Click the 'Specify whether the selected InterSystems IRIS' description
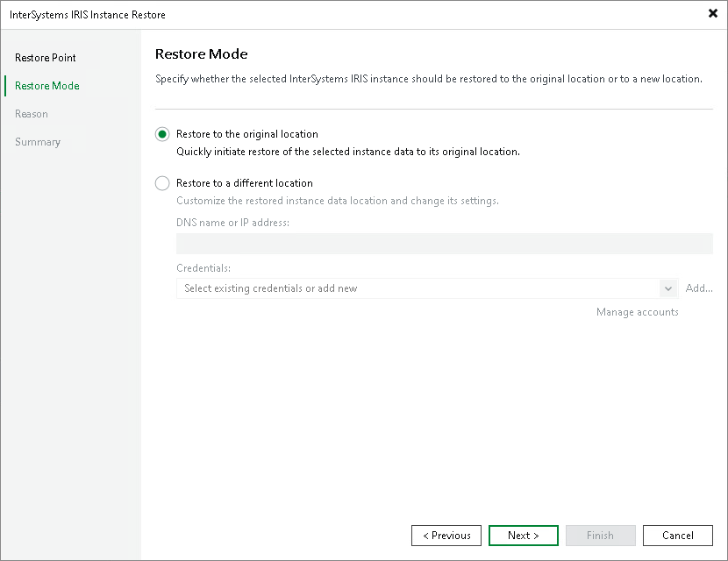Viewport: 728px width, 561px height. [429, 79]
